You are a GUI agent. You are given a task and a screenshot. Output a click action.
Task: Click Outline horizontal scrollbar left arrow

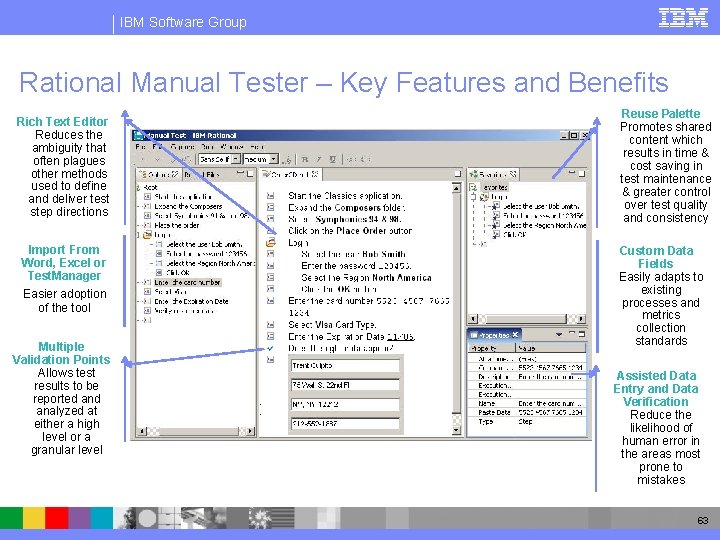tap(142, 431)
